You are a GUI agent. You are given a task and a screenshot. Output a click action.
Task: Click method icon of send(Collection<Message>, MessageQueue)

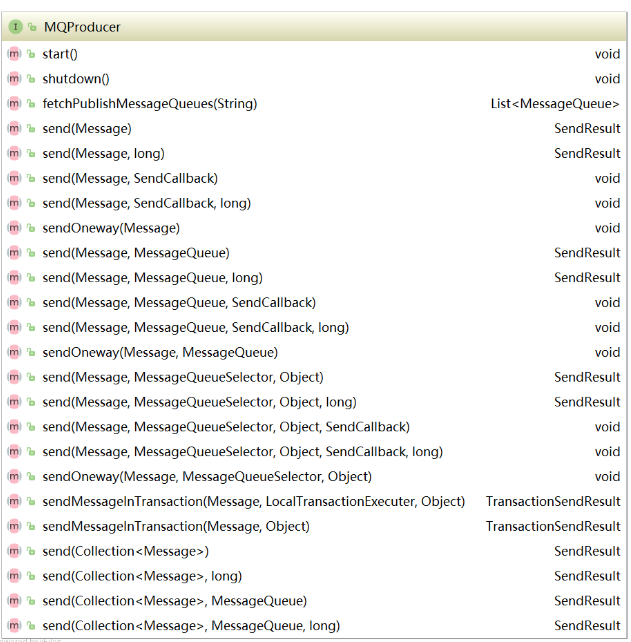tap(14, 601)
